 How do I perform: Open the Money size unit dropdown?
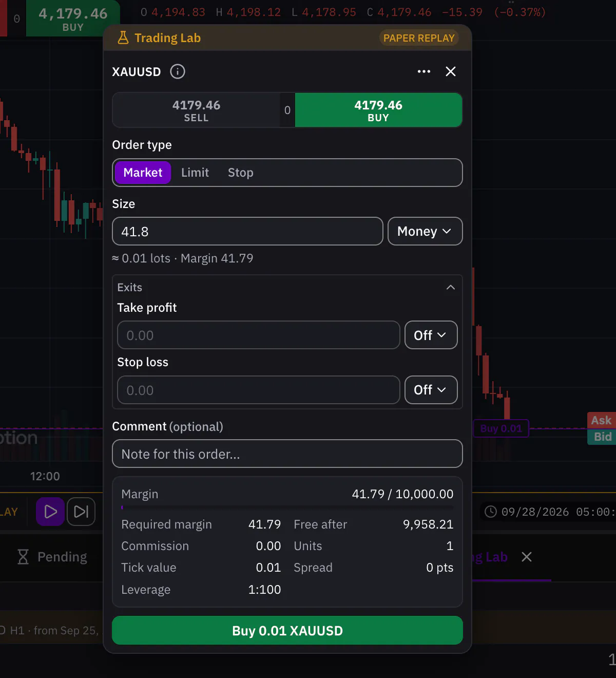(425, 231)
